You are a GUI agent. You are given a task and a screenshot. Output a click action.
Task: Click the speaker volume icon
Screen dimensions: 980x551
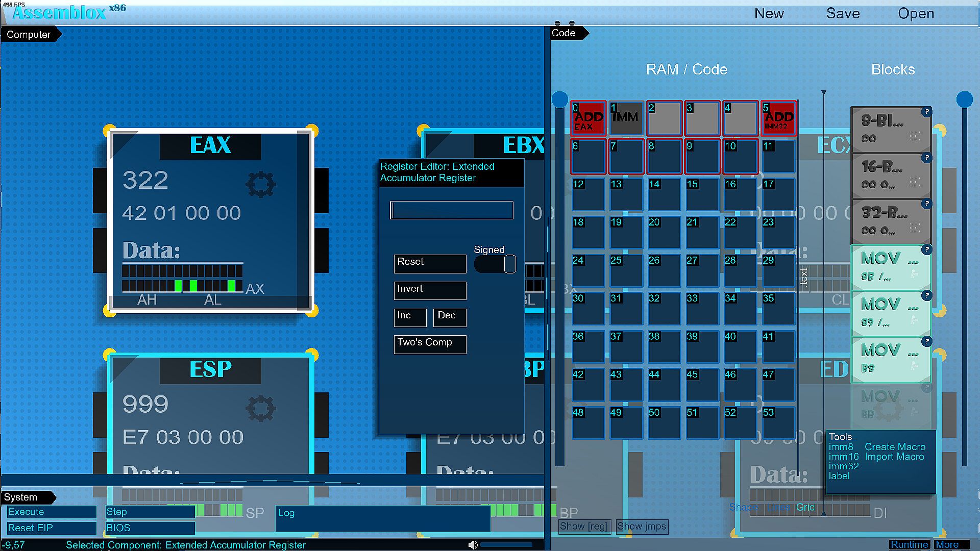[x=473, y=545]
